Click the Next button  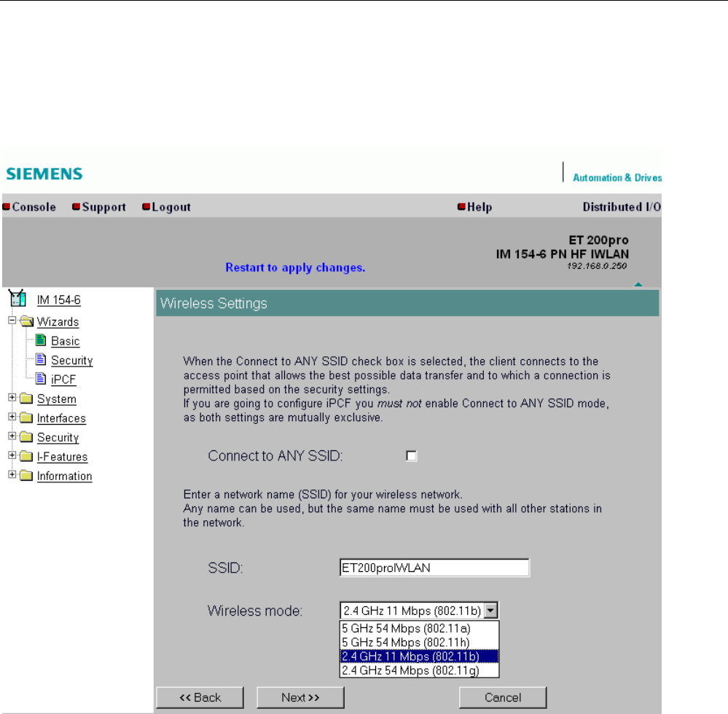point(300,697)
